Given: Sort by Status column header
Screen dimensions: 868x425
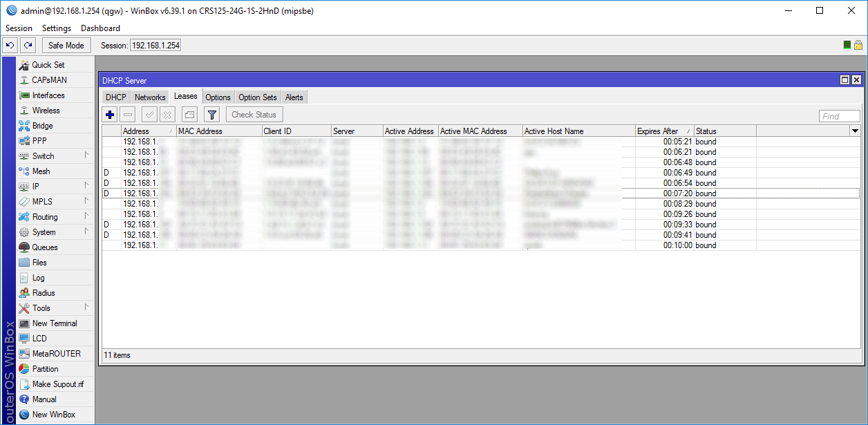Looking at the screenshot, I should click(725, 131).
